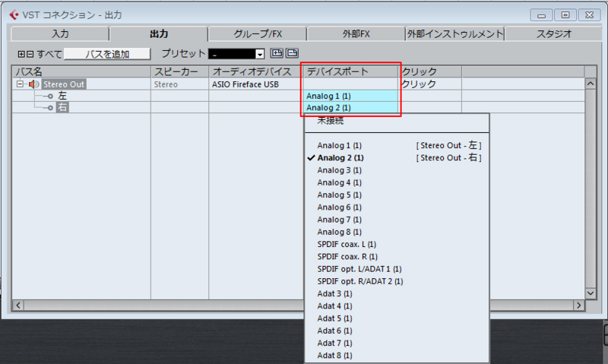Click the オーディオデバイス column header
The width and height of the screenshot is (608, 364).
[x=255, y=71]
